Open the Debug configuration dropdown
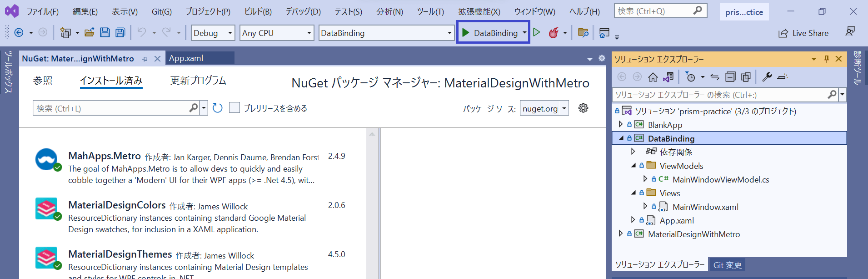The image size is (868, 279). (213, 33)
